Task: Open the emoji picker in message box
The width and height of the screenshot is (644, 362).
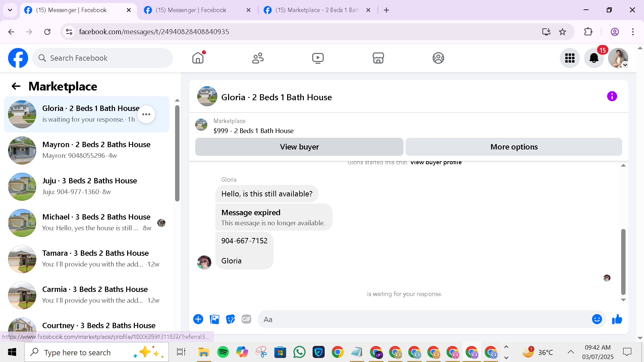Action: (x=597, y=319)
